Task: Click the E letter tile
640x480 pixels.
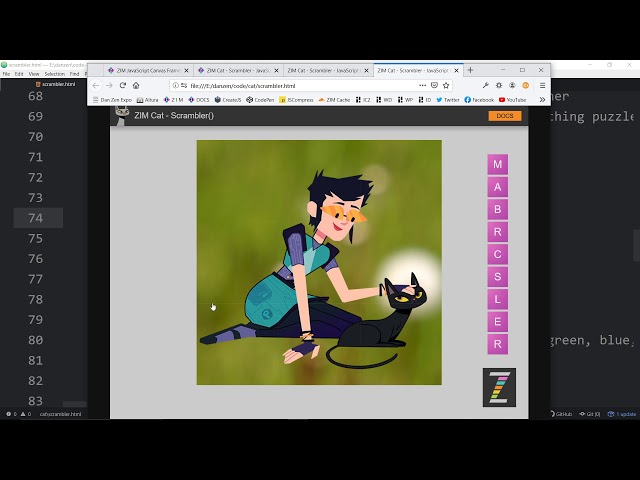Action: pyautogui.click(x=498, y=322)
